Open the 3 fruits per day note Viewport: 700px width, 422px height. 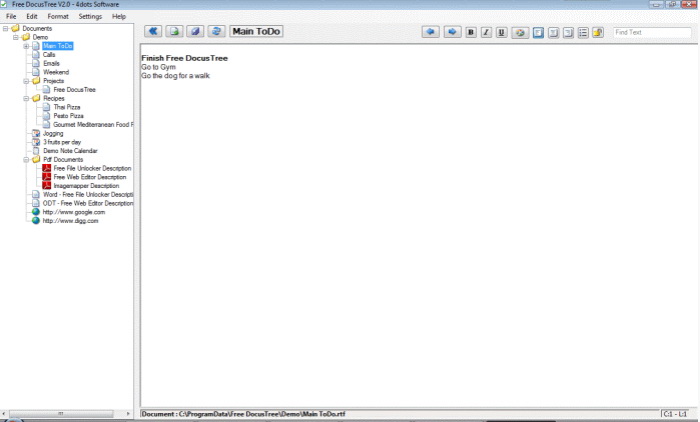[62, 142]
